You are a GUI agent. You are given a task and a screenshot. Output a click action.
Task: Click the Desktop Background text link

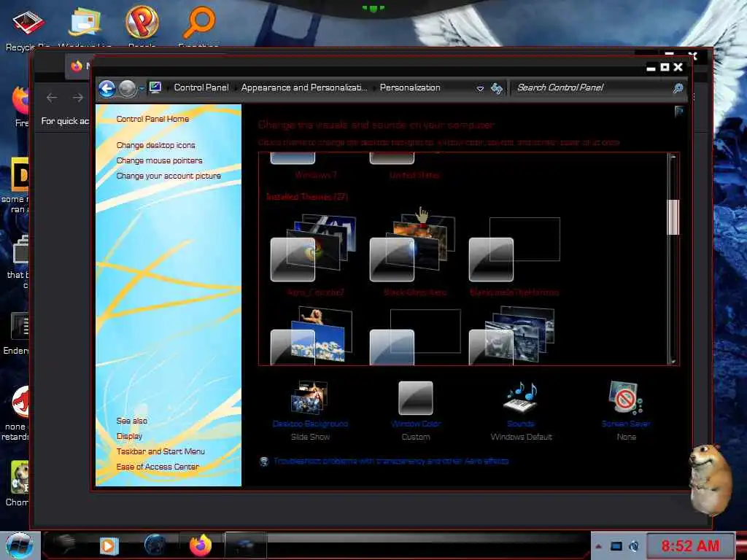click(310, 424)
